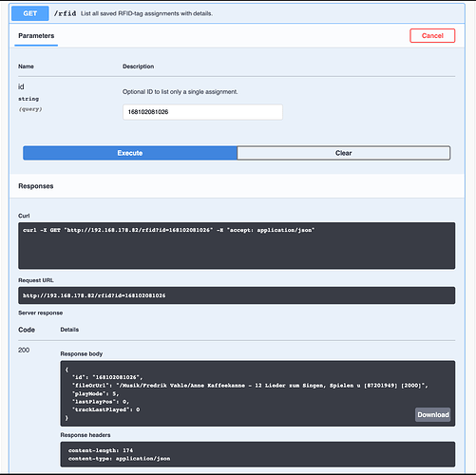Click the id query input field
This screenshot has height=475, width=476.
click(x=202, y=112)
